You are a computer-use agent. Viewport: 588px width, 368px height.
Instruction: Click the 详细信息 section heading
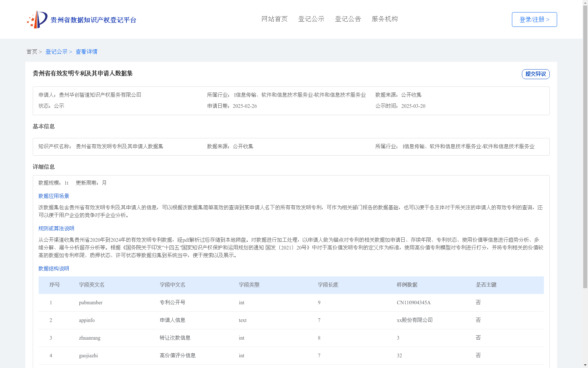point(44,167)
